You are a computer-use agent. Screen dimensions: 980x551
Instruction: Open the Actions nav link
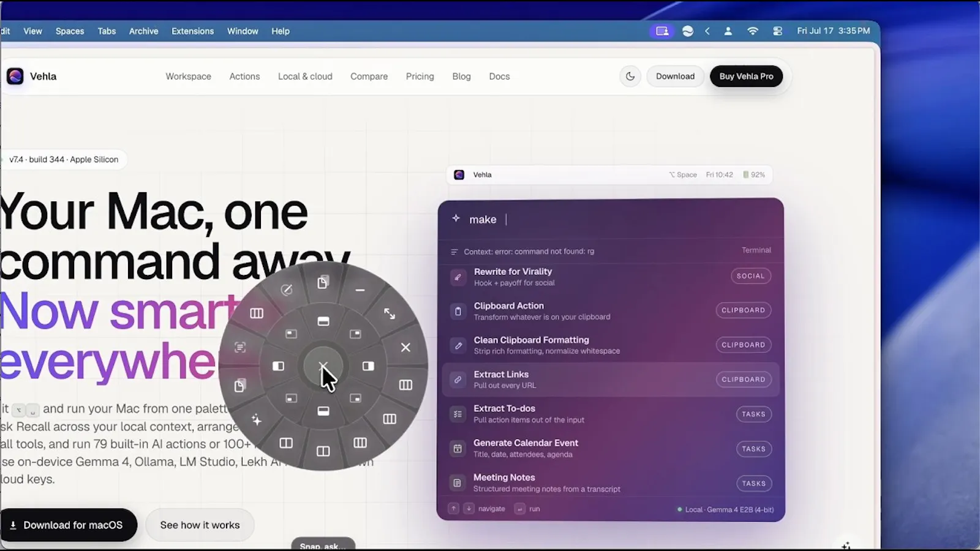(244, 77)
